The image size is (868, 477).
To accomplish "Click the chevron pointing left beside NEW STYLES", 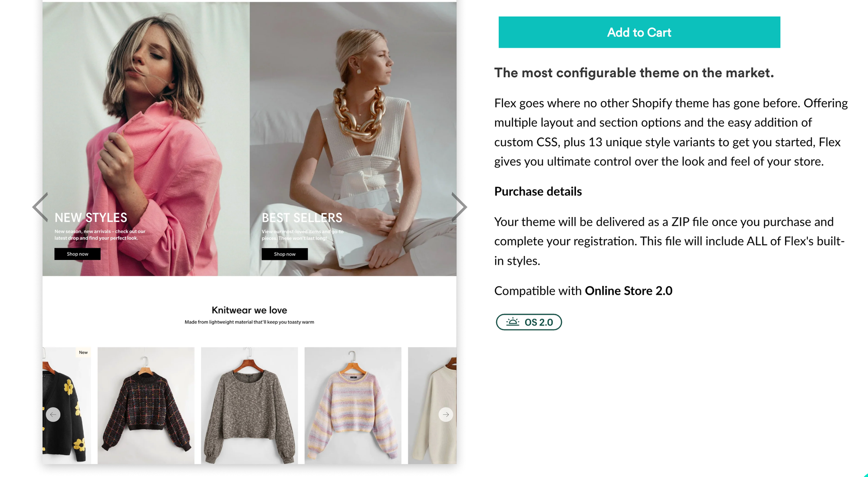I will (x=40, y=207).
